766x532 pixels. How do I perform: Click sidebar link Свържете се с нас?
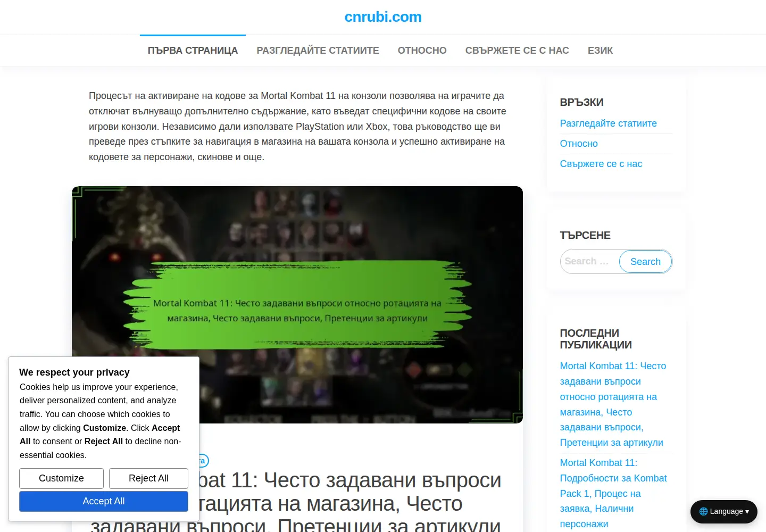(601, 164)
